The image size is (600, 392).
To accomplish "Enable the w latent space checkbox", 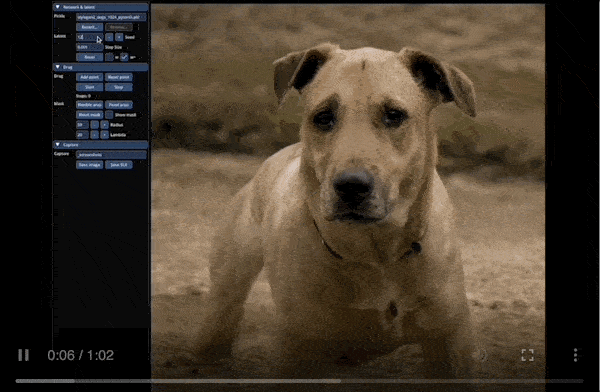I will [x=109, y=57].
